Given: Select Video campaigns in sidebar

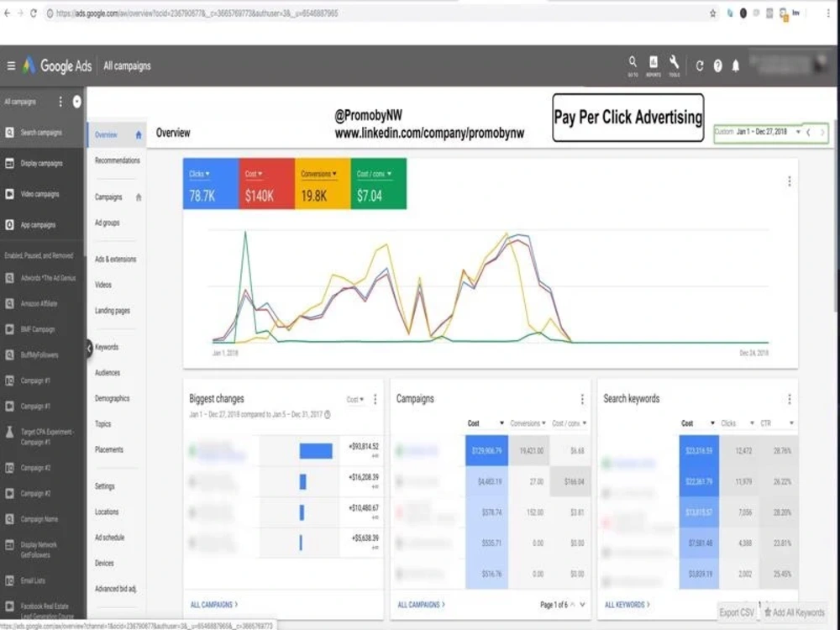Looking at the screenshot, I should [42, 194].
